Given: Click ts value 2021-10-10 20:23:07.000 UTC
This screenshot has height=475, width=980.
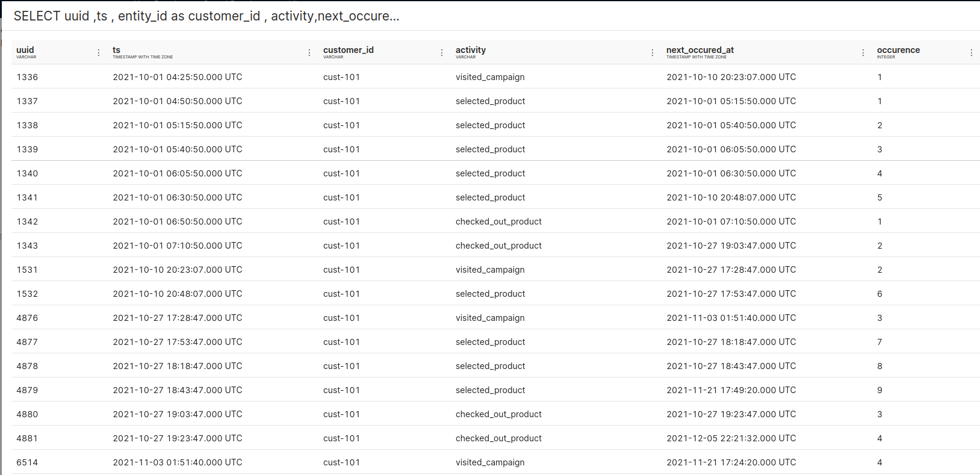Looking at the screenshot, I should coord(178,270).
